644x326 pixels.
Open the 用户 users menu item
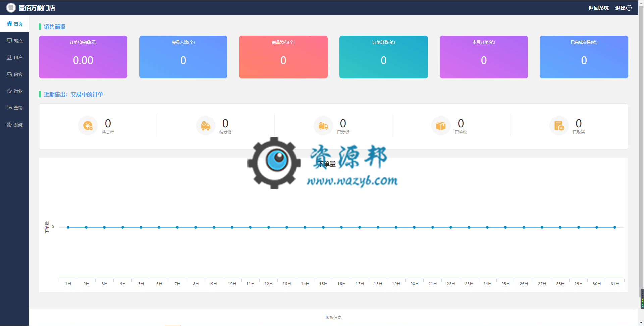click(14, 57)
